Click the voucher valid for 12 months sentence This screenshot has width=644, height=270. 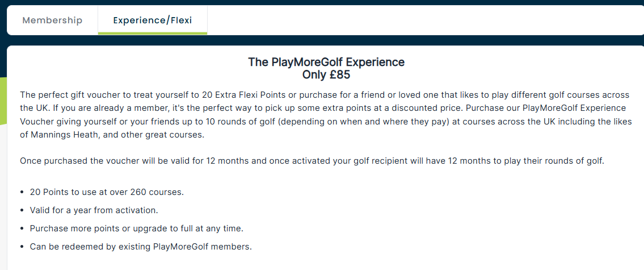click(312, 161)
